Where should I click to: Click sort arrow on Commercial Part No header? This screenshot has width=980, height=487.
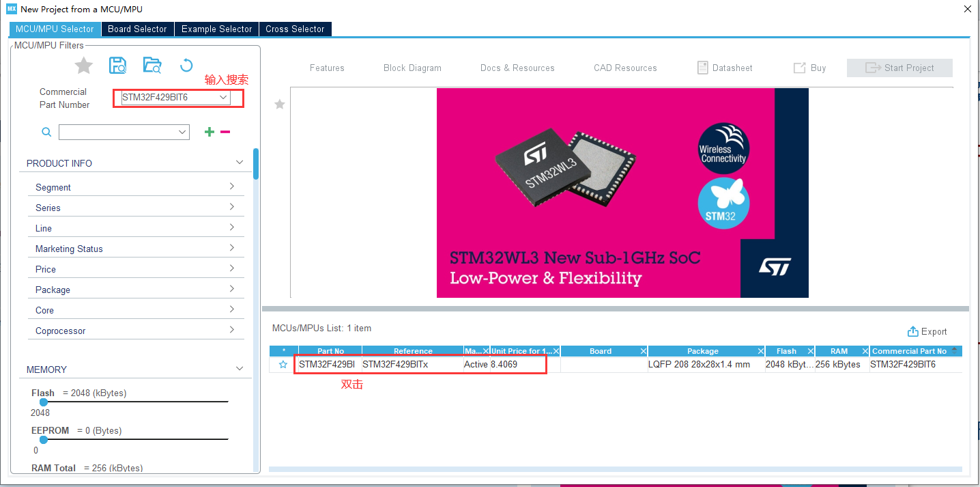[x=954, y=350]
